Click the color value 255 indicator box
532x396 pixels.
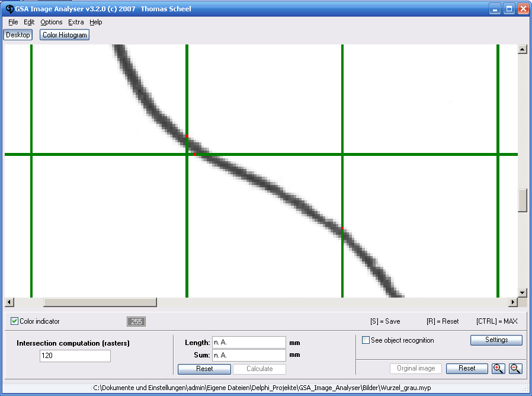coord(136,322)
